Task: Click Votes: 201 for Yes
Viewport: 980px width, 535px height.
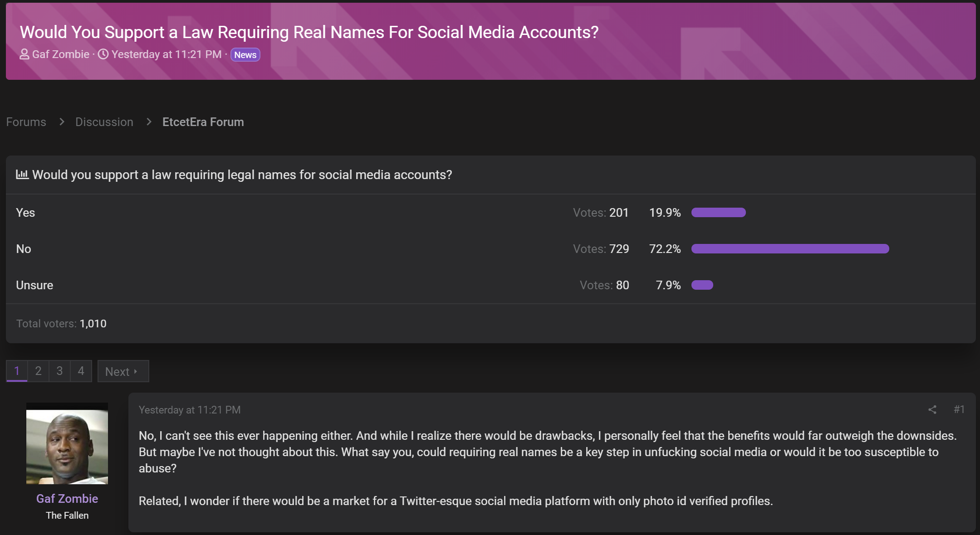Action: click(601, 213)
